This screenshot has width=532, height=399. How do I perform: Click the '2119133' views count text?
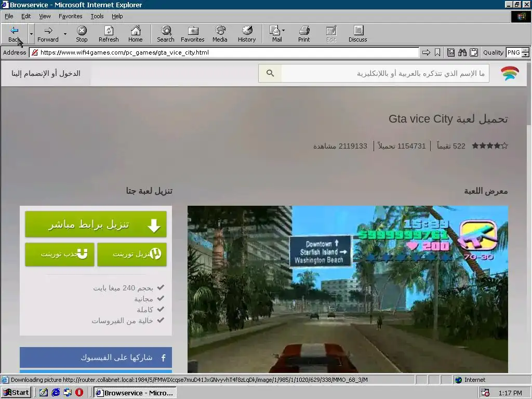click(x=353, y=146)
